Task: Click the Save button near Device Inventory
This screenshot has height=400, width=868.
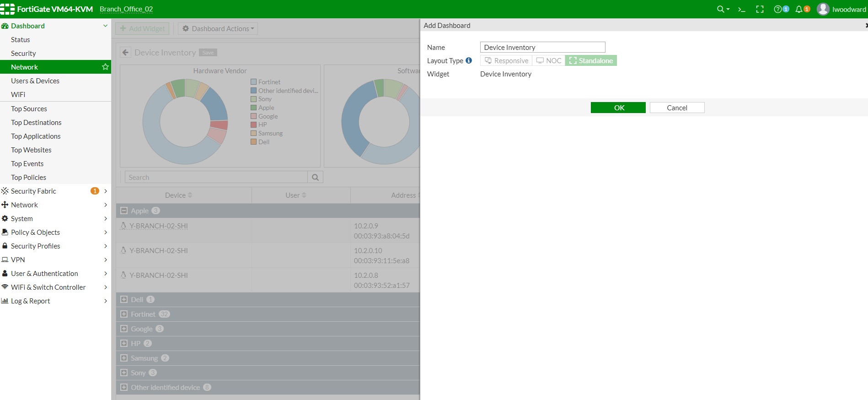Action: pos(208,53)
